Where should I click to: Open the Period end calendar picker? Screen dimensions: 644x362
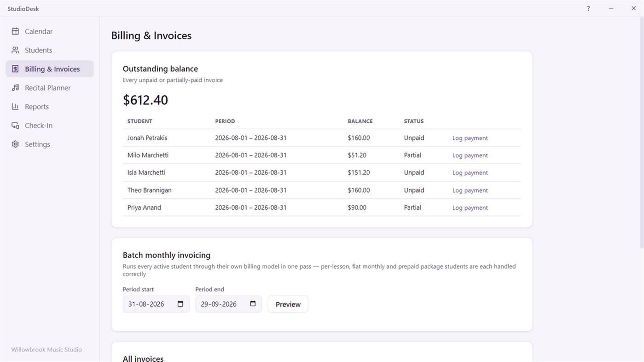coord(253,304)
